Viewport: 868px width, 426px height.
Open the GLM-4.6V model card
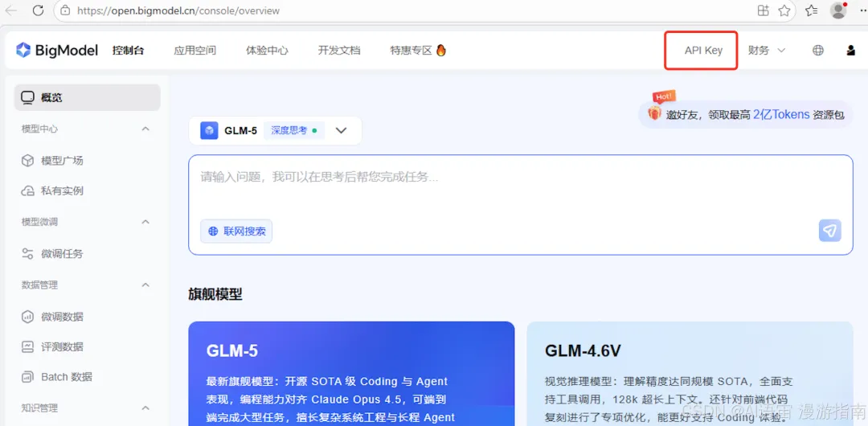pyautogui.click(x=690, y=374)
